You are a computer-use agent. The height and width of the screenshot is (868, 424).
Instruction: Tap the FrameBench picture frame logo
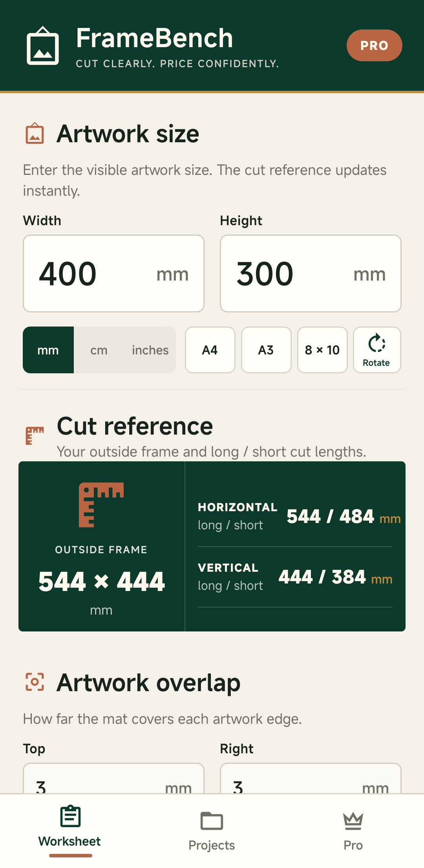pos(43,46)
